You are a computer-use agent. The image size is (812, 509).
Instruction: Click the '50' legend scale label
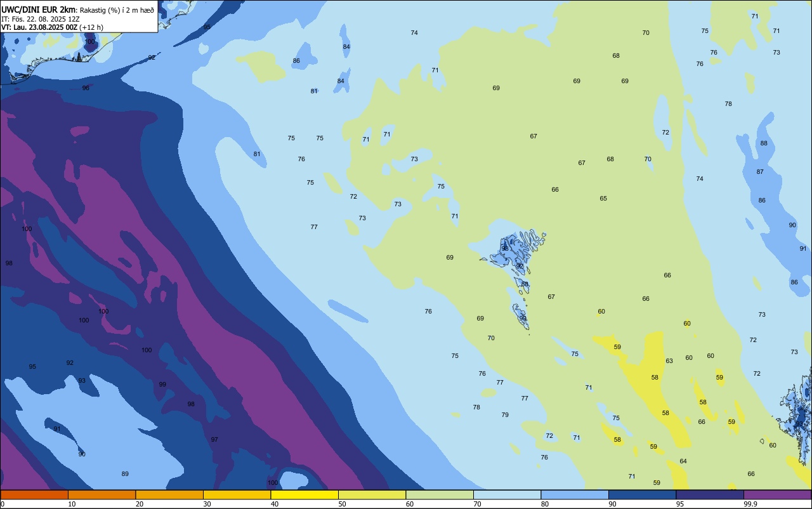342,504
